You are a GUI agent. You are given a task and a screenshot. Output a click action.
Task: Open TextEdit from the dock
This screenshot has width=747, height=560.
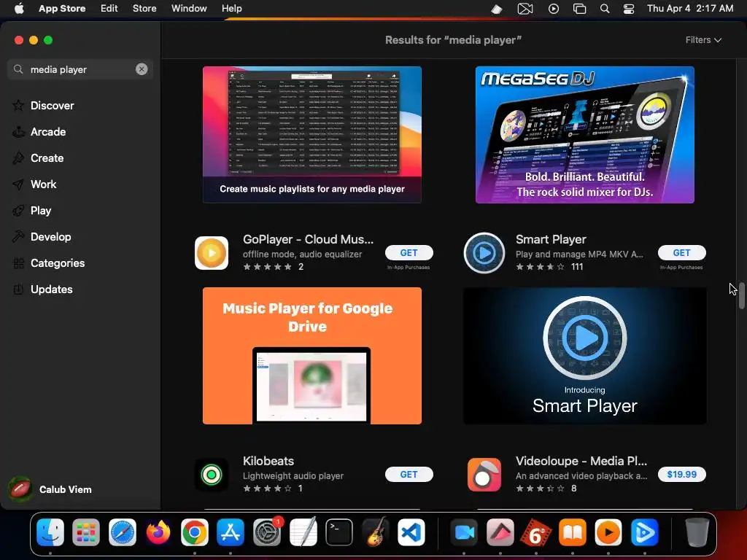[x=303, y=532]
